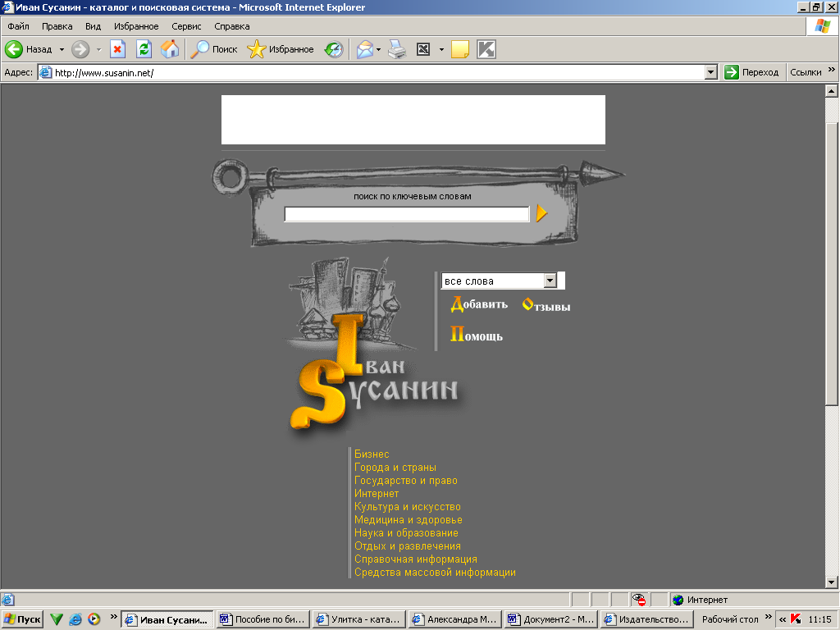Open the Медицина и здоровье category
The image size is (840, 630).
(x=409, y=519)
